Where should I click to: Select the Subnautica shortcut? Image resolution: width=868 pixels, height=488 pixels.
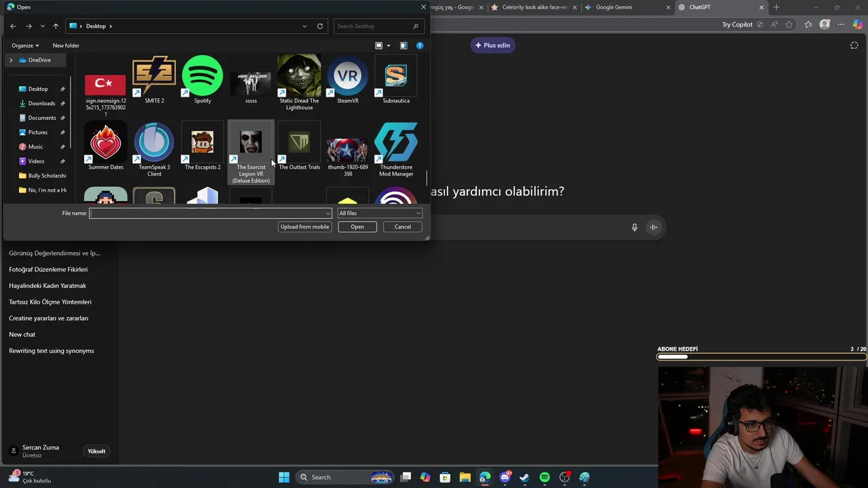click(396, 80)
